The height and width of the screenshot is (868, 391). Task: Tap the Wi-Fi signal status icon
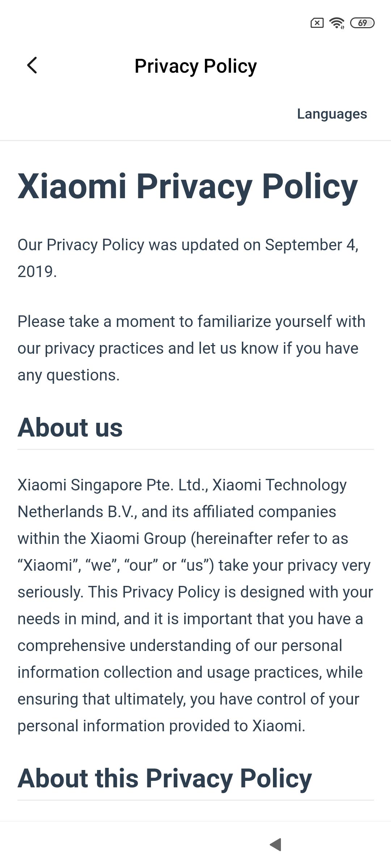(337, 23)
